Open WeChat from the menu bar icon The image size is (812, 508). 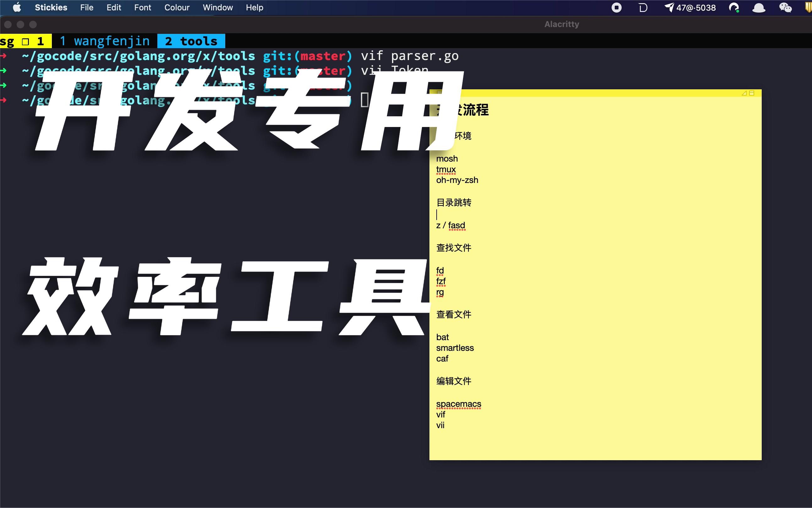pyautogui.click(x=786, y=8)
